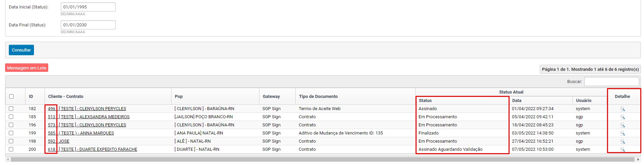The height and width of the screenshot is (165, 644).
Task: Open detail magnifier for record 185
Action: click(x=623, y=117)
